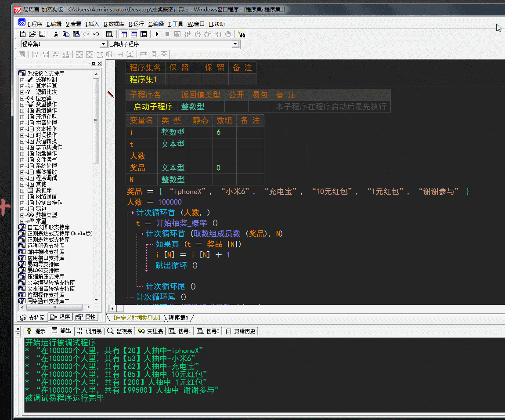Image resolution: width=505 pixels, height=420 pixels.
Task: Click the Paste clipboard icon
Action: 76,34
